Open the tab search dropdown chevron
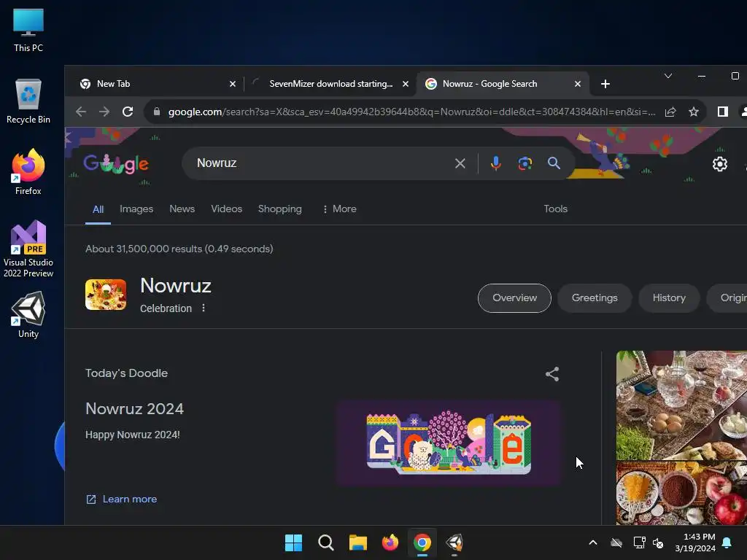The width and height of the screenshot is (747, 560). point(668,76)
